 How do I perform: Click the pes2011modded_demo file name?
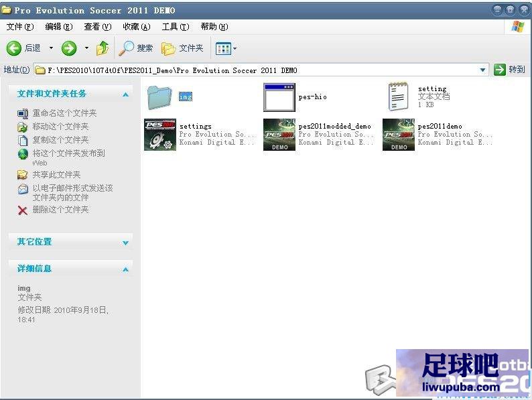click(334, 126)
